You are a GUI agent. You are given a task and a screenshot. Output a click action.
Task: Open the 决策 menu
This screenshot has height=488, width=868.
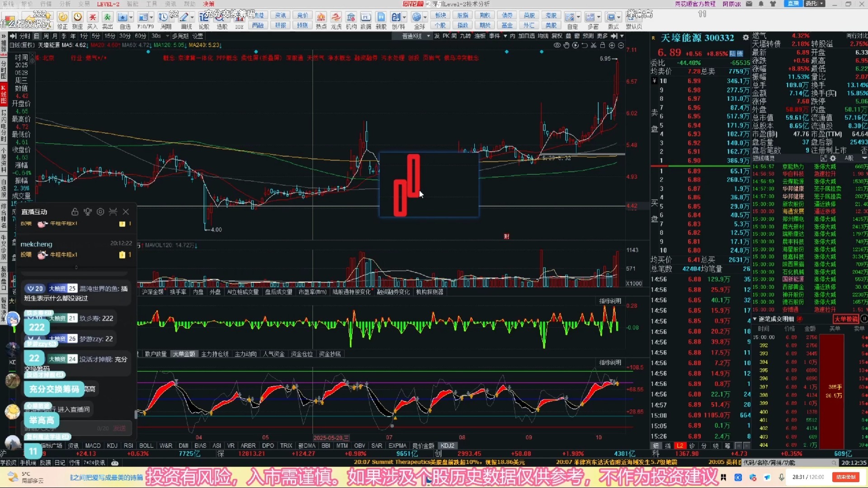(x=208, y=4)
